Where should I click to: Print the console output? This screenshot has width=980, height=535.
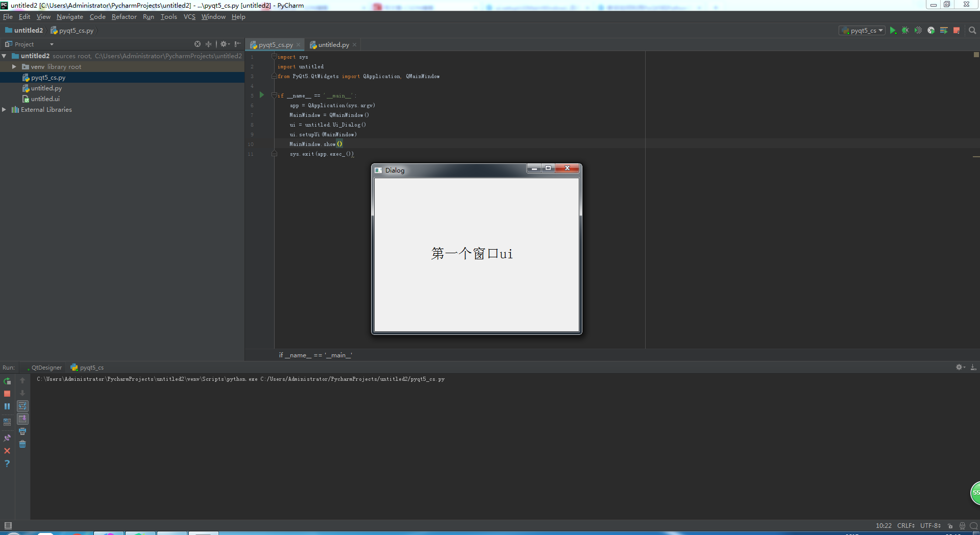pos(22,432)
